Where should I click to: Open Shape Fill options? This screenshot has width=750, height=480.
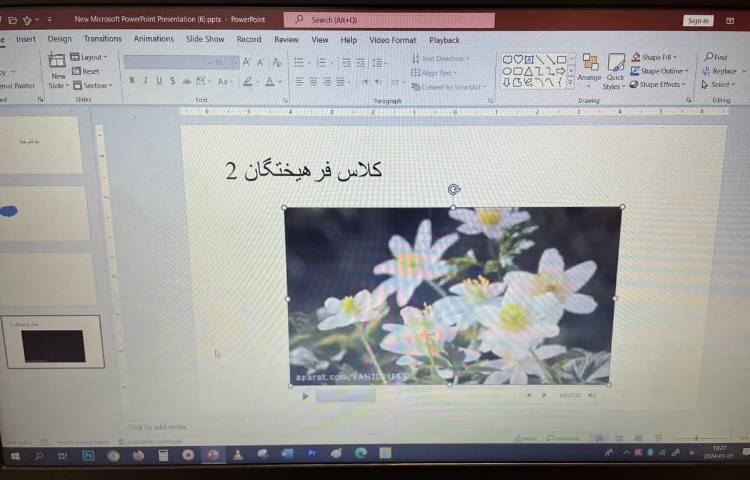(x=654, y=57)
